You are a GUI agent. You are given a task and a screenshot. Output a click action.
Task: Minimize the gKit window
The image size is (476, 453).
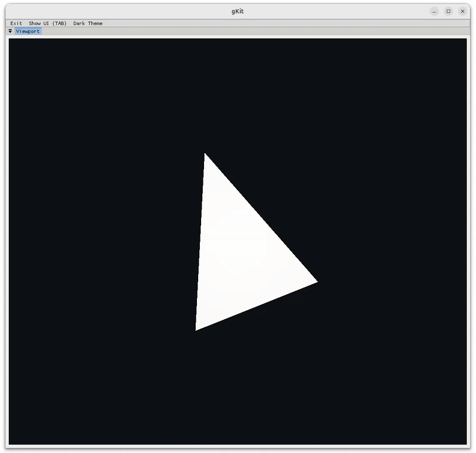[x=434, y=11]
